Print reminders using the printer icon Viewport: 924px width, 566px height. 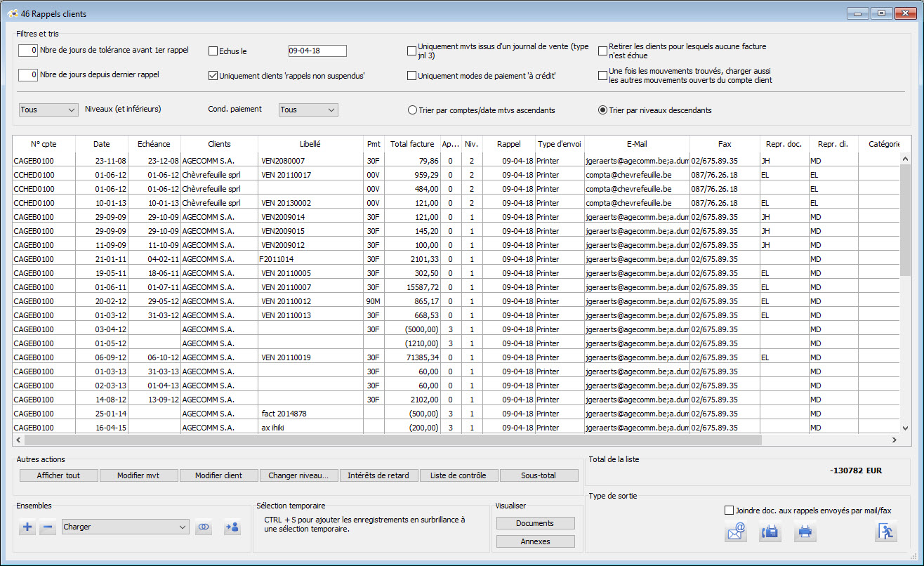click(805, 532)
